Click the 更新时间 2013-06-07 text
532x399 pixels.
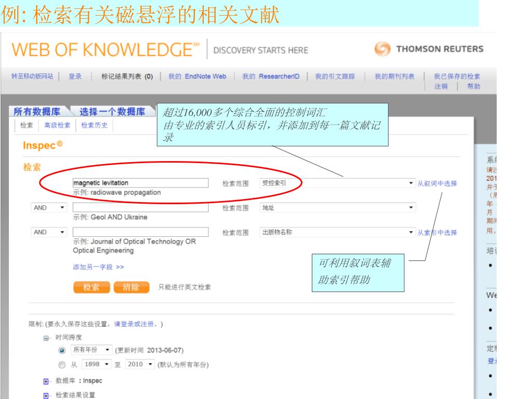tap(149, 350)
